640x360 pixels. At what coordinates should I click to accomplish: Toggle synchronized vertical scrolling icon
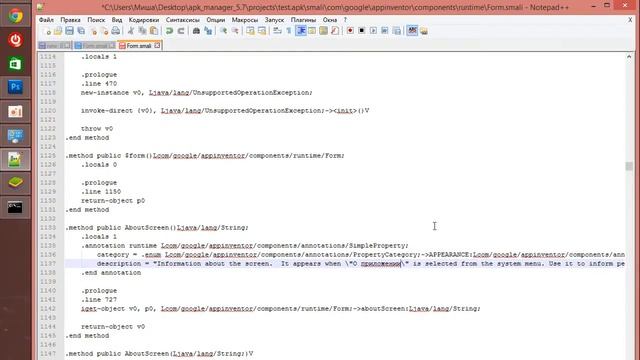[250, 31]
